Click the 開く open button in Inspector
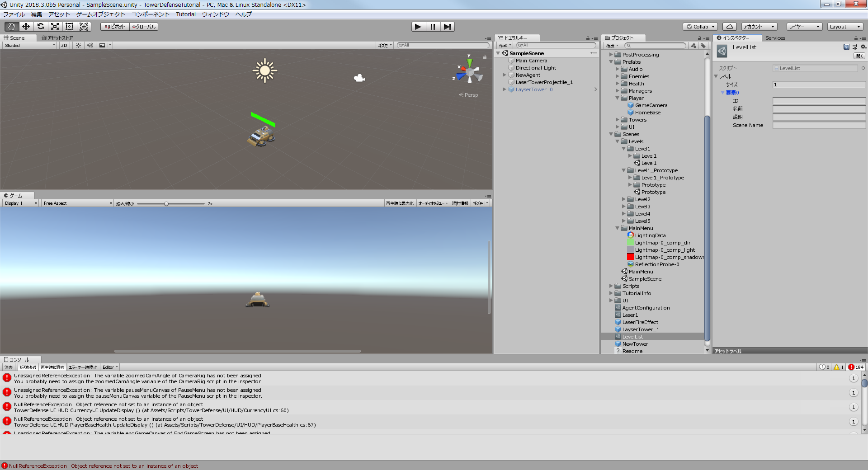 coord(859,56)
